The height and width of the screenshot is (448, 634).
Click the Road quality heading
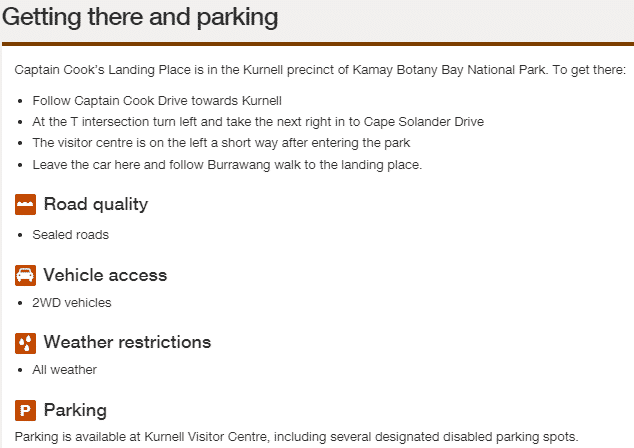pos(96,204)
